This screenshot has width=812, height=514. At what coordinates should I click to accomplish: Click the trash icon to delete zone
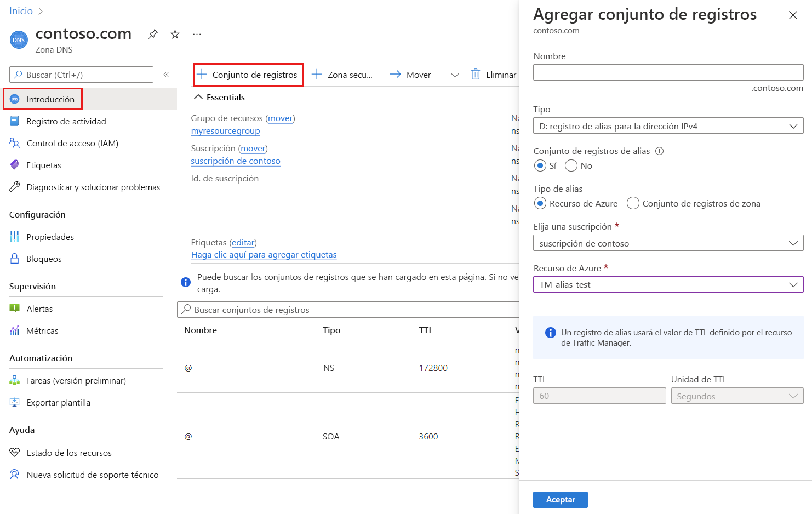(x=476, y=75)
